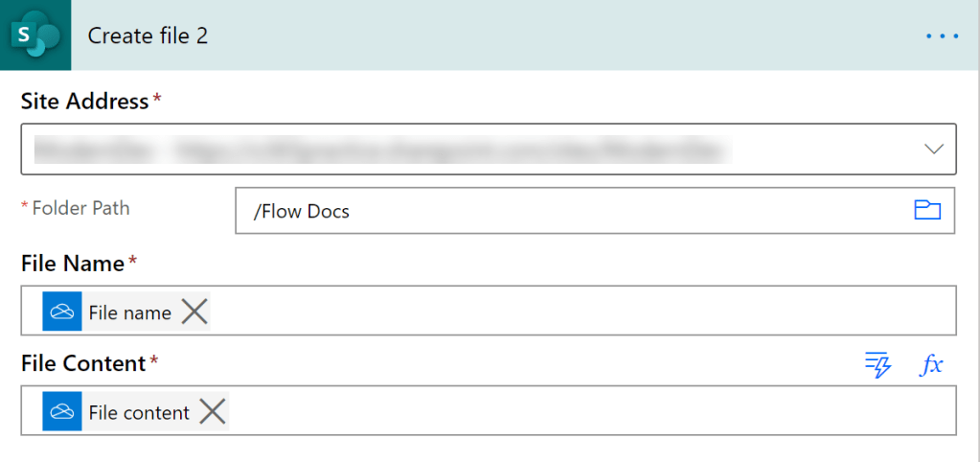The height and width of the screenshot is (462, 980).
Task: Click OneDrive icon on File content token
Action: (62, 411)
